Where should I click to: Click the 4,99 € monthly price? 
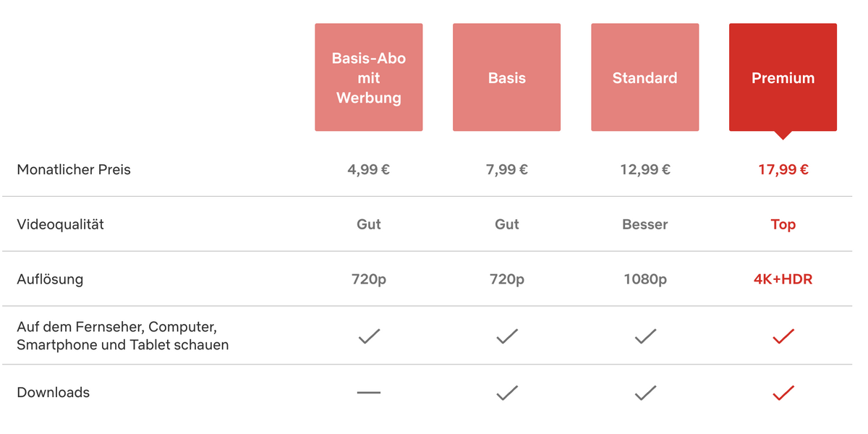pos(369,170)
